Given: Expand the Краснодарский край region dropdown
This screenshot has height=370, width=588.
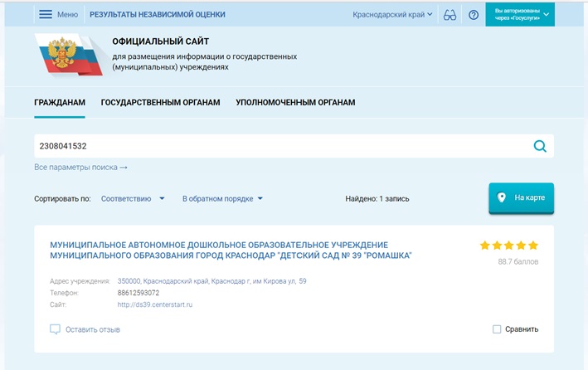Looking at the screenshot, I should click(x=392, y=15).
